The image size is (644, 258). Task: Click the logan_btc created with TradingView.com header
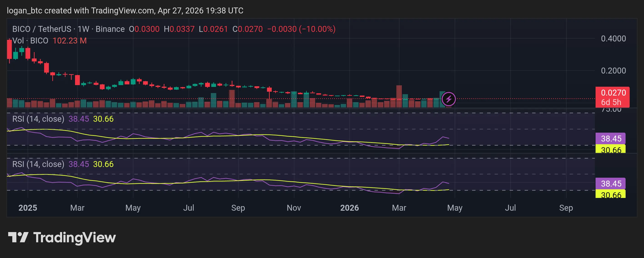pos(125,10)
